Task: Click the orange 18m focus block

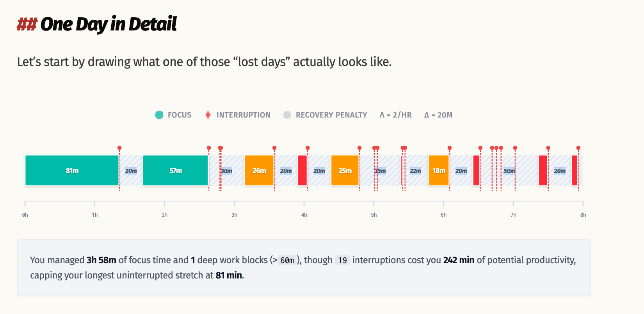Action: (x=438, y=171)
